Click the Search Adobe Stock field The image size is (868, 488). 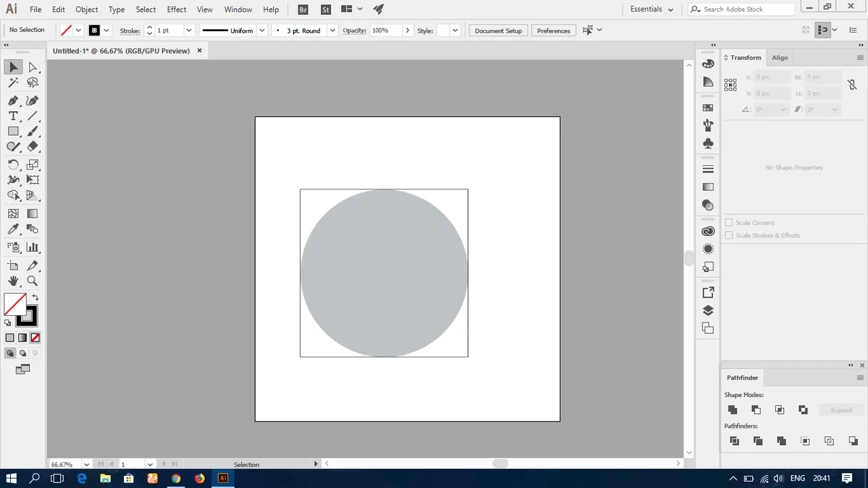(741, 9)
